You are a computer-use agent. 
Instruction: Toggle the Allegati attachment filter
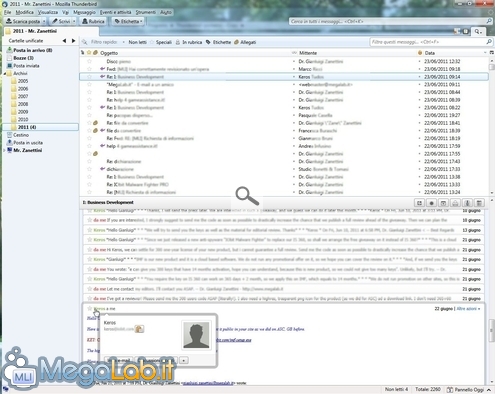[x=245, y=42]
